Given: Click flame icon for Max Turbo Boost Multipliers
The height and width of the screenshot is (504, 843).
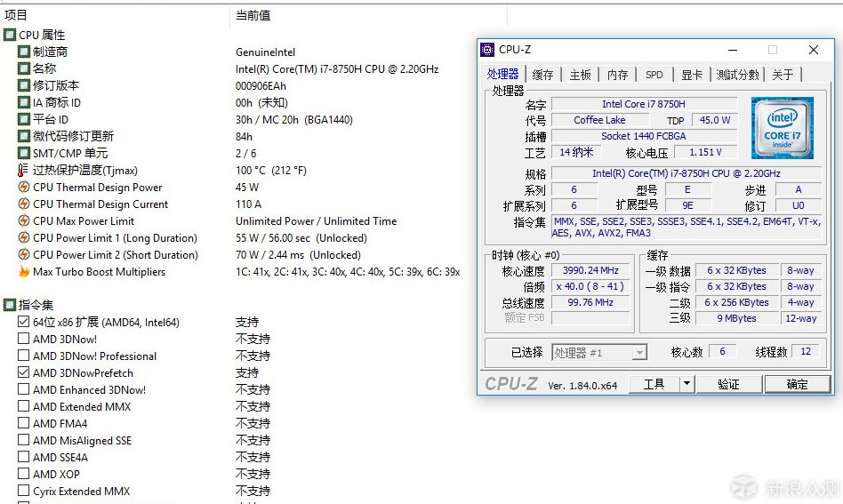Looking at the screenshot, I should [24, 271].
